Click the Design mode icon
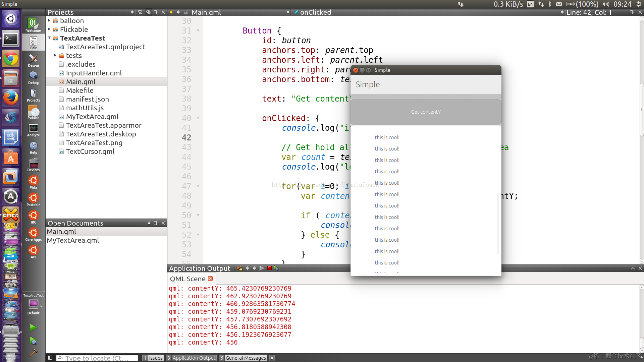 click(x=33, y=61)
